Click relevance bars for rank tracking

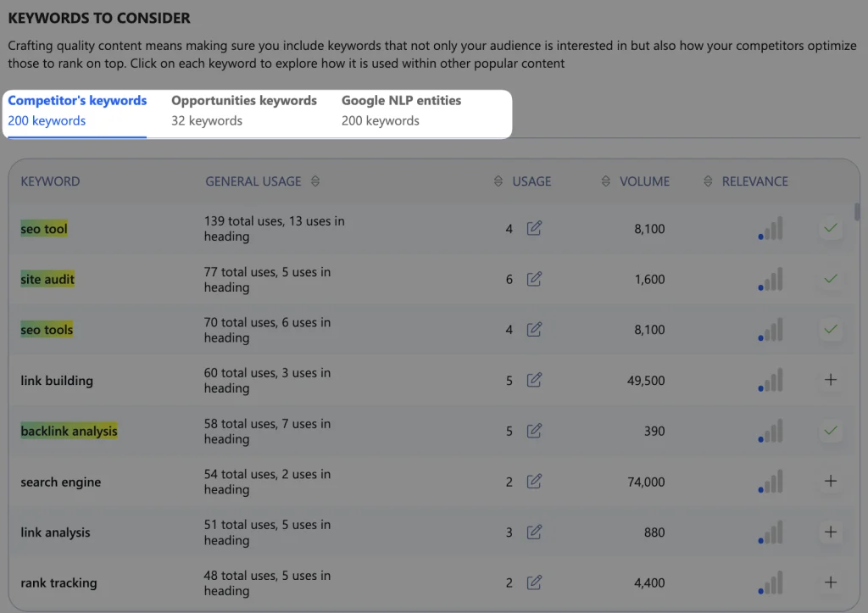pyautogui.click(x=771, y=582)
